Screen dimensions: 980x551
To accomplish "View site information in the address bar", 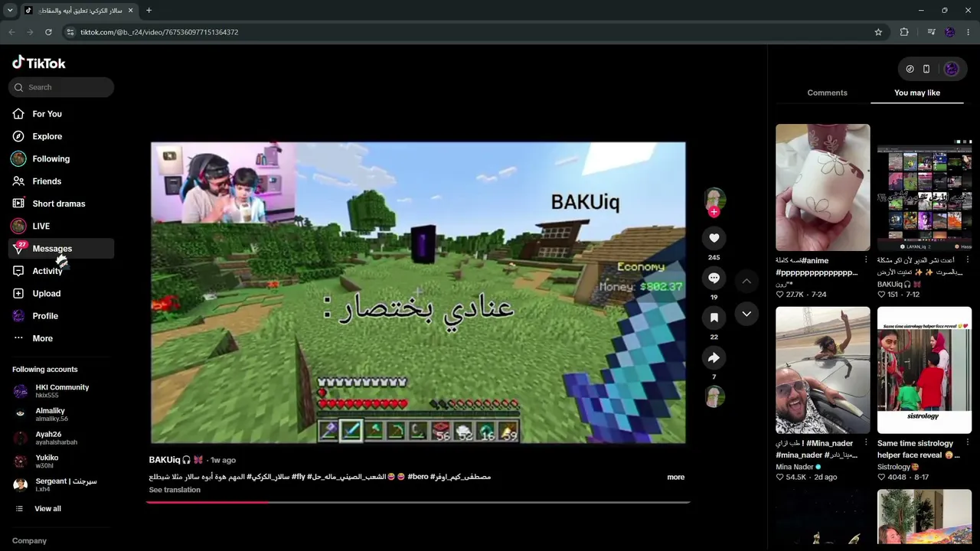I will click(x=70, y=32).
